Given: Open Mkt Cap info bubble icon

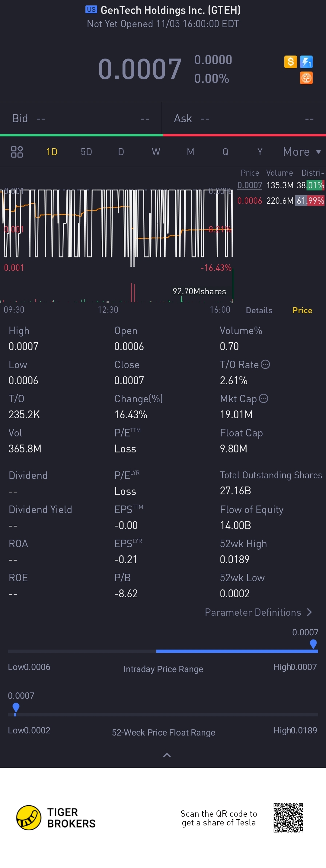Looking at the screenshot, I should [x=264, y=398].
